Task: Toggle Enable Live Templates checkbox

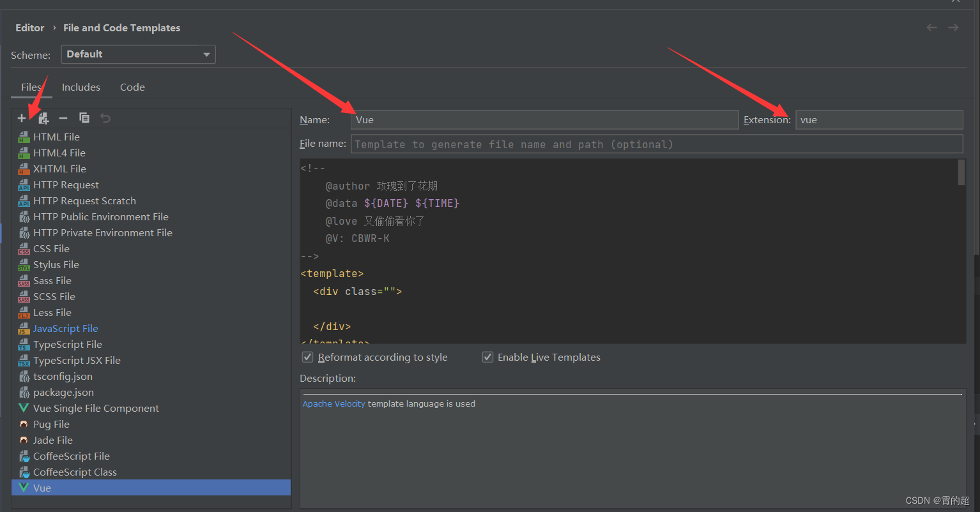Action: click(x=487, y=357)
